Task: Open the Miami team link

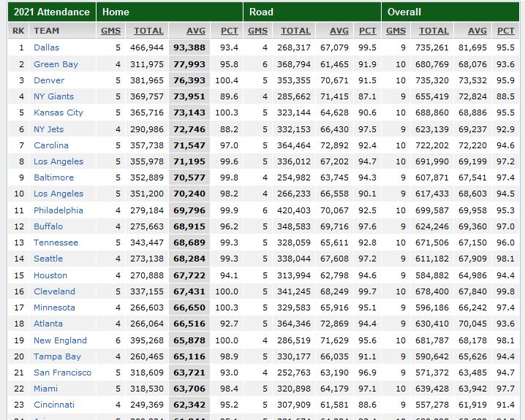Action: (x=45, y=389)
